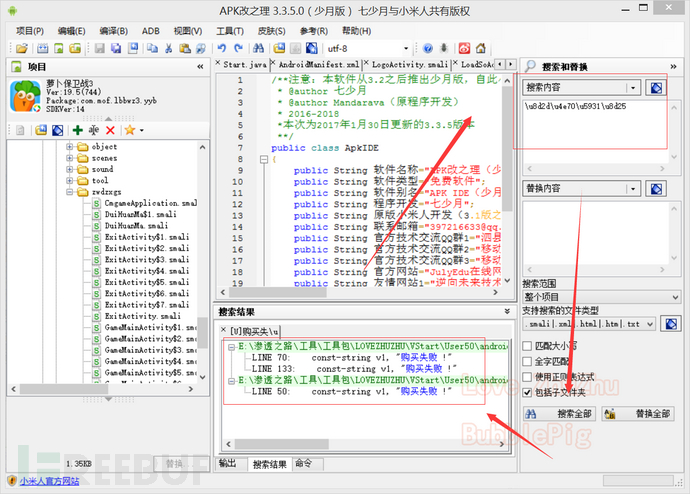Click the bug debug icon in toolbar
Screen dimensions: 690x494
point(444,48)
